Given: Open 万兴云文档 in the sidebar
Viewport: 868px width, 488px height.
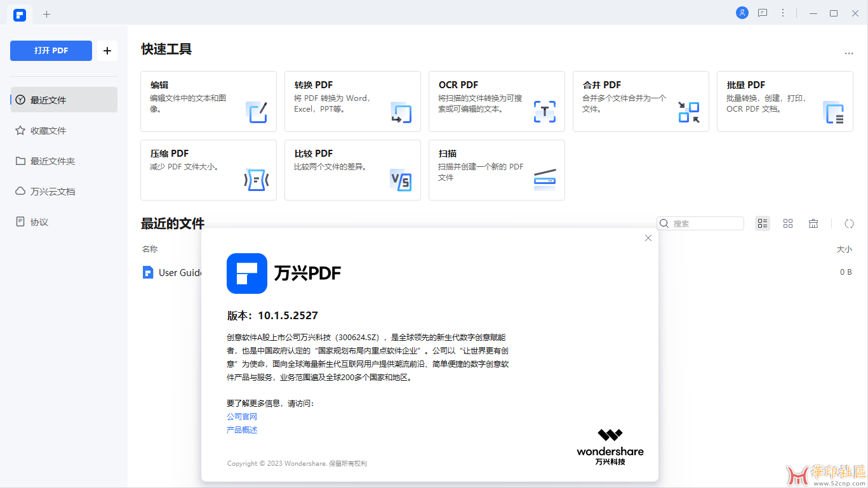Looking at the screenshot, I should point(64,191).
